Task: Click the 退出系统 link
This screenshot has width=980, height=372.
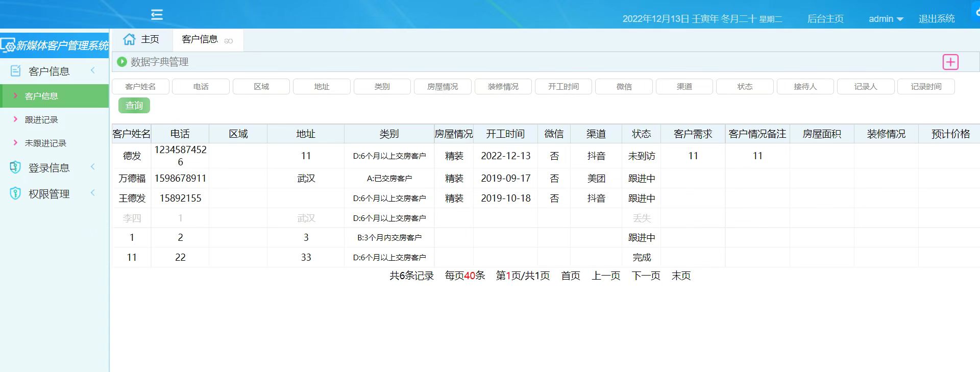Action: tap(936, 19)
